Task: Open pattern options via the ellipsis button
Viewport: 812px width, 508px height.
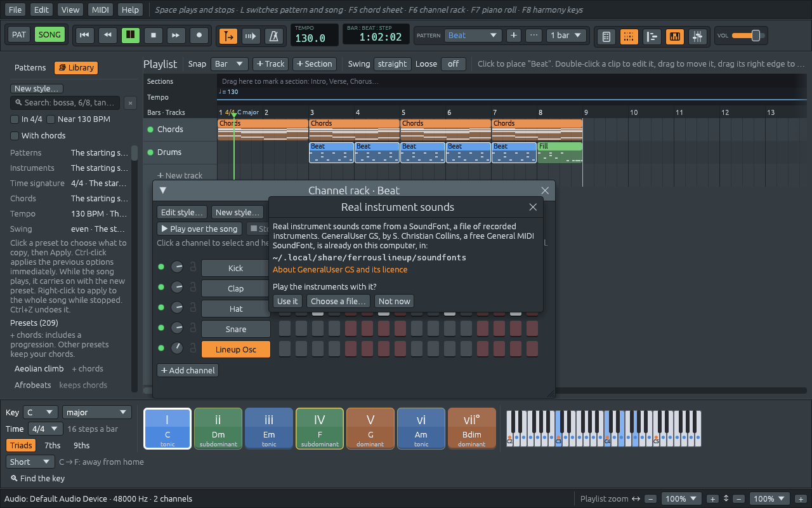Action: [x=534, y=36]
